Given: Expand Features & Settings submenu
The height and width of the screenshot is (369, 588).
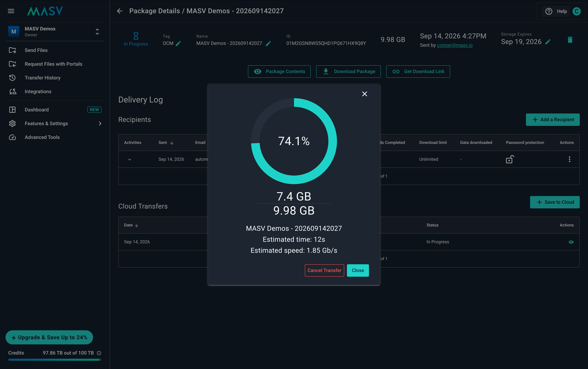Looking at the screenshot, I should pyautogui.click(x=100, y=123).
